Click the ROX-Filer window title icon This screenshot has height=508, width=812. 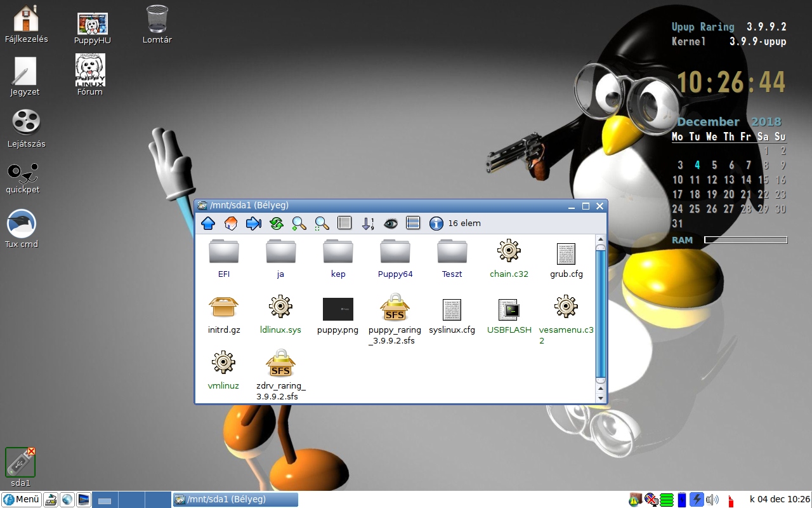click(x=202, y=206)
